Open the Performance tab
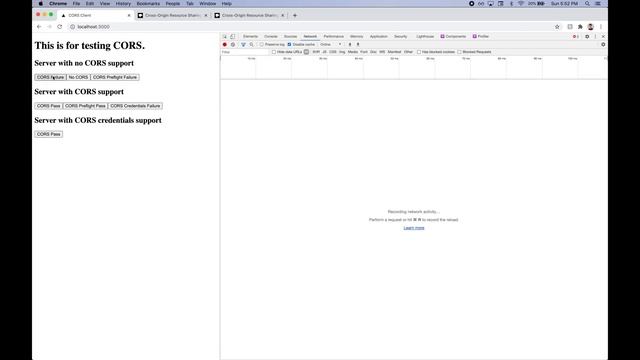This screenshot has width=640, height=360. (x=333, y=36)
